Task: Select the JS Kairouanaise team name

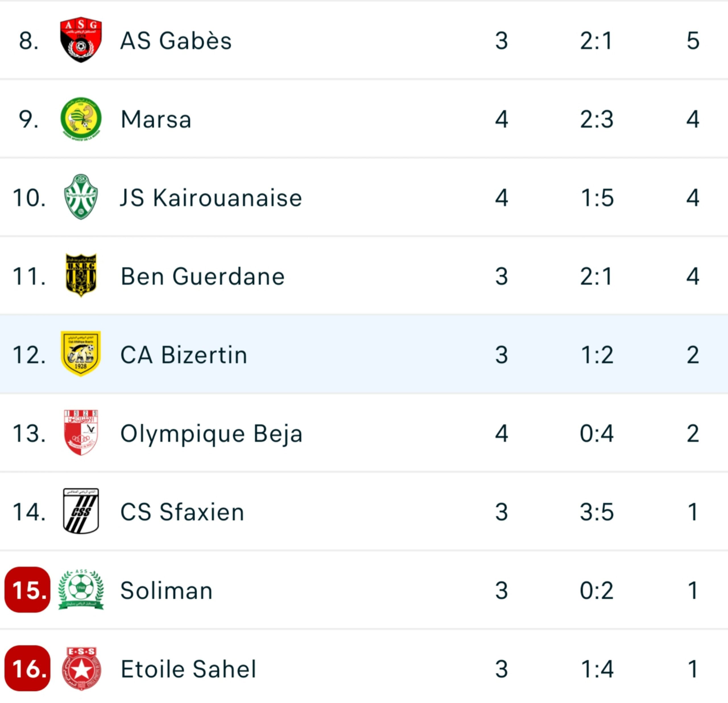Action: coord(211,198)
